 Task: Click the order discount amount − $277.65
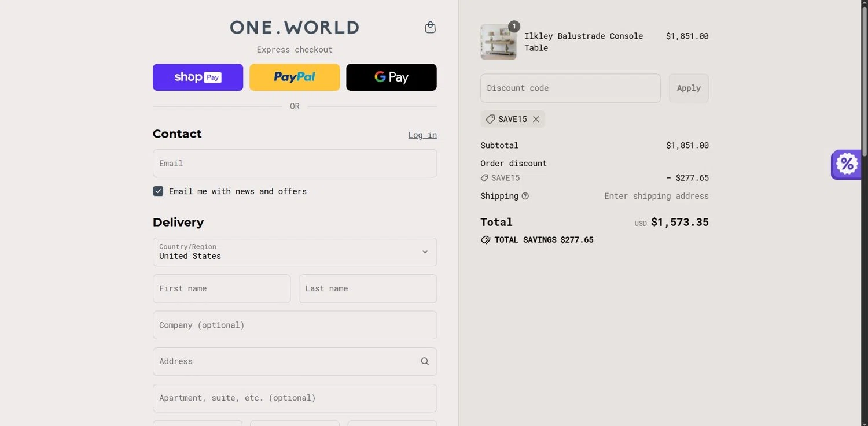coord(687,178)
